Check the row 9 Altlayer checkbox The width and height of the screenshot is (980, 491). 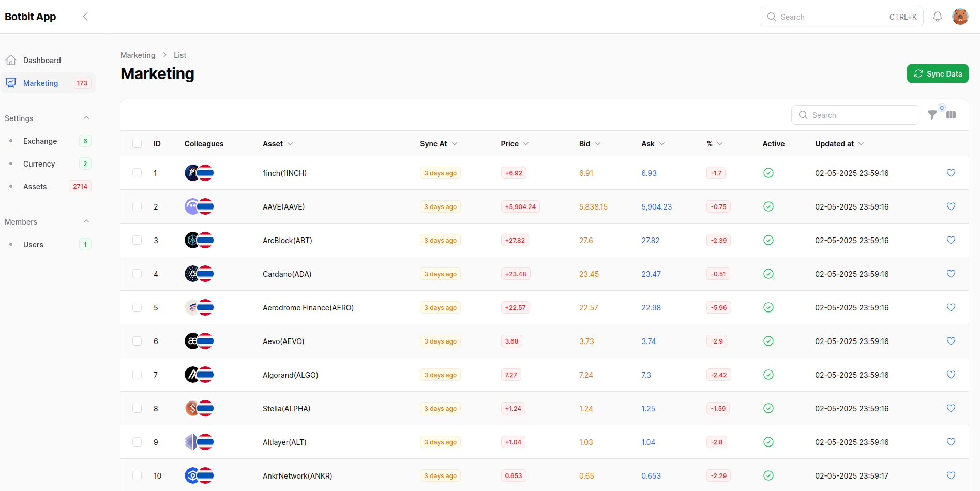(x=137, y=442)
